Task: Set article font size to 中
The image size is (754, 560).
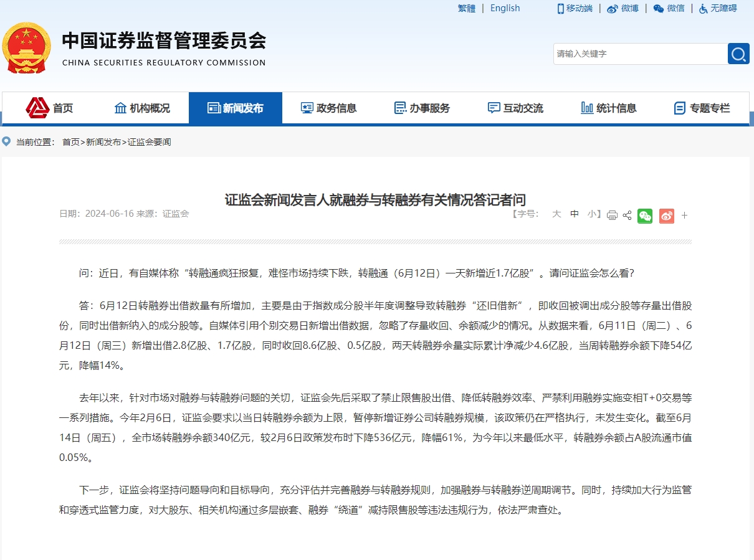Action: (575, 214)
